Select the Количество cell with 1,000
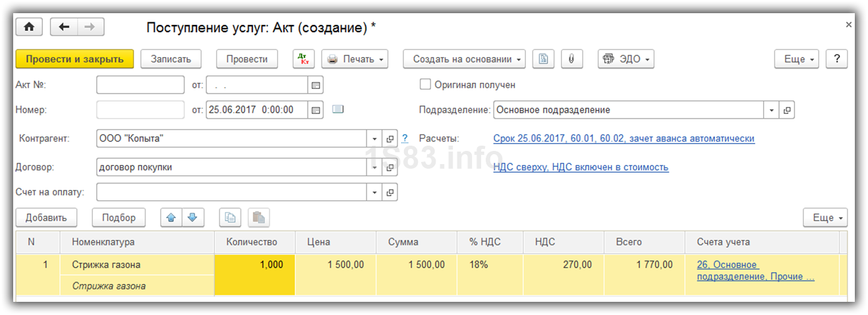This screenshot has height=315, width=868. [255, 264]
